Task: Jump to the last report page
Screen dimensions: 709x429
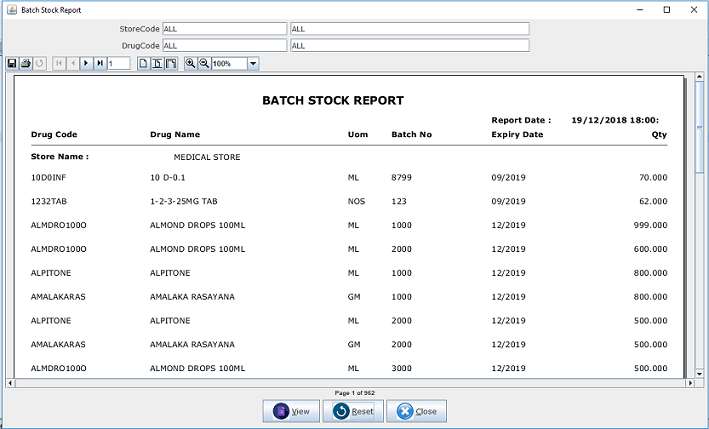Action: 100,63
